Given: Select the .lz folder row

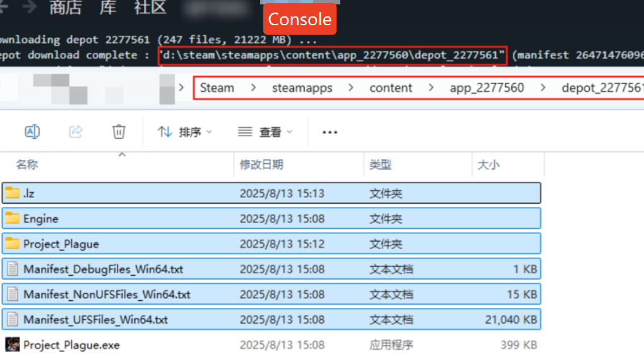Looking at the screenshot, I should [271, 193].
